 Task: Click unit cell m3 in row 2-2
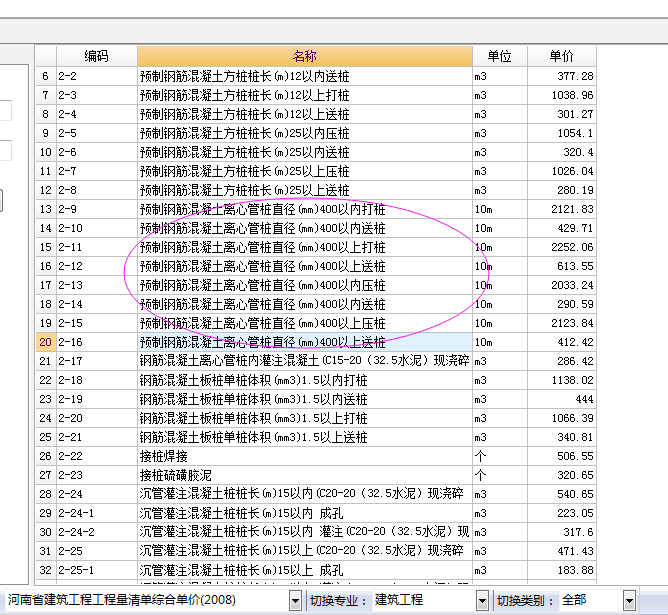[x=500, y=76]
